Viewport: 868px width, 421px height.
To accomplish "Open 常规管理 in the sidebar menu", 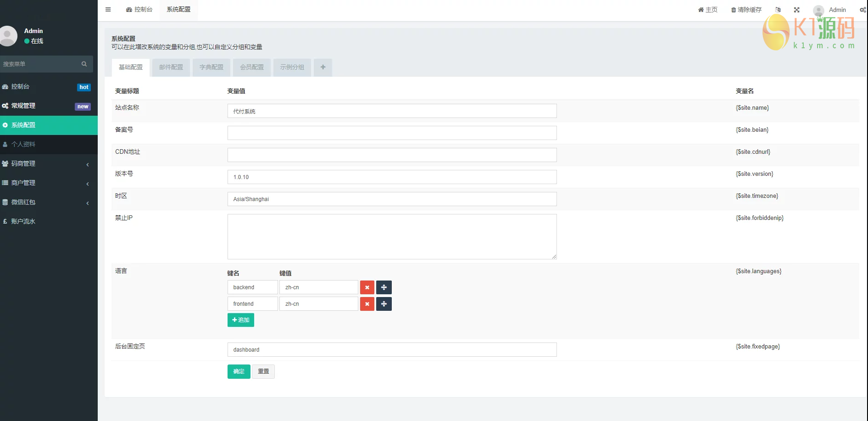I will [49, 106].
